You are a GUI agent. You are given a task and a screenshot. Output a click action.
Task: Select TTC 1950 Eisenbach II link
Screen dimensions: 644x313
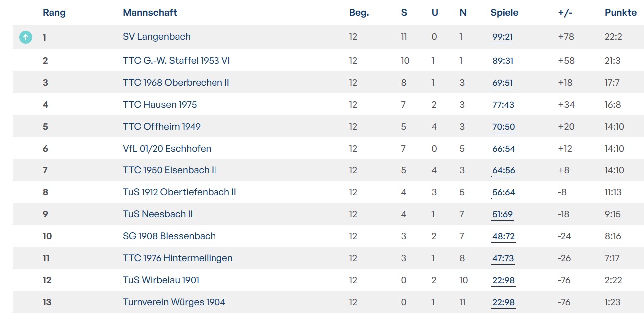[169, 170]
